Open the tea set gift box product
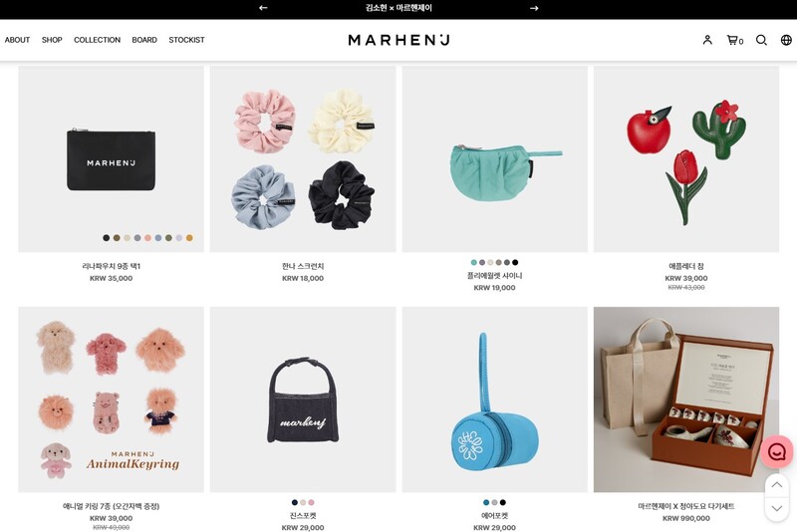 coord(686,399)
